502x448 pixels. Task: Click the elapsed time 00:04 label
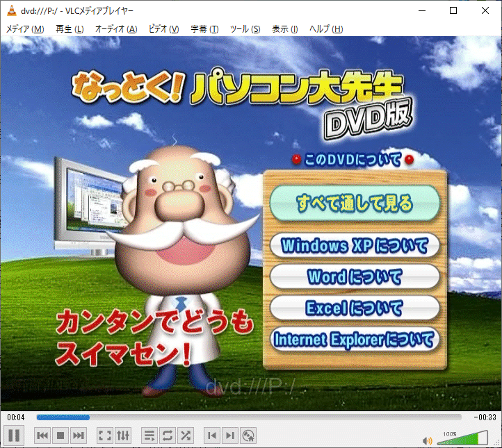(16, 417)
